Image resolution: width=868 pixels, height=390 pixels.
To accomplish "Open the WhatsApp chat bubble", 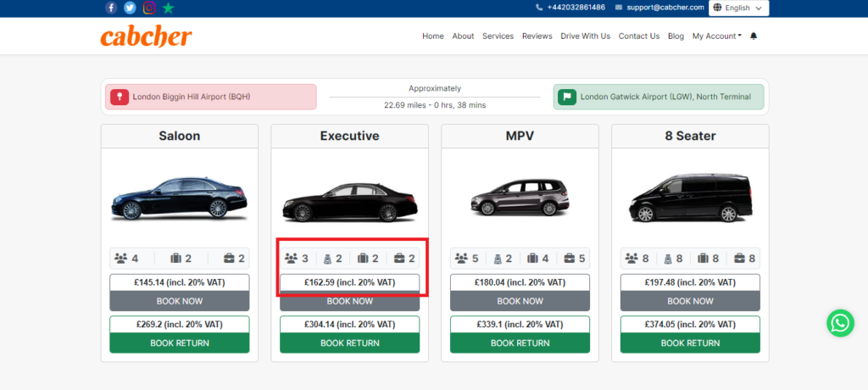I will (x=840, y=323).
